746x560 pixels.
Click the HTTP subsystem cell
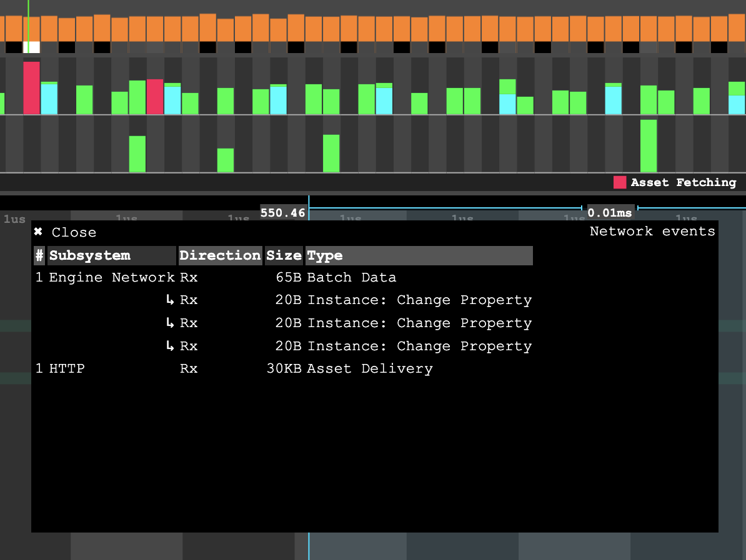point(67,368)
